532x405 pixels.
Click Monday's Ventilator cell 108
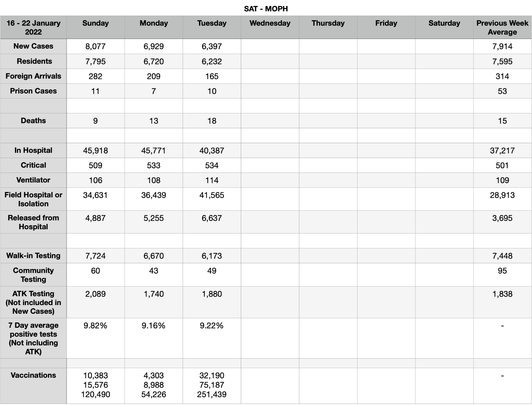154,180
